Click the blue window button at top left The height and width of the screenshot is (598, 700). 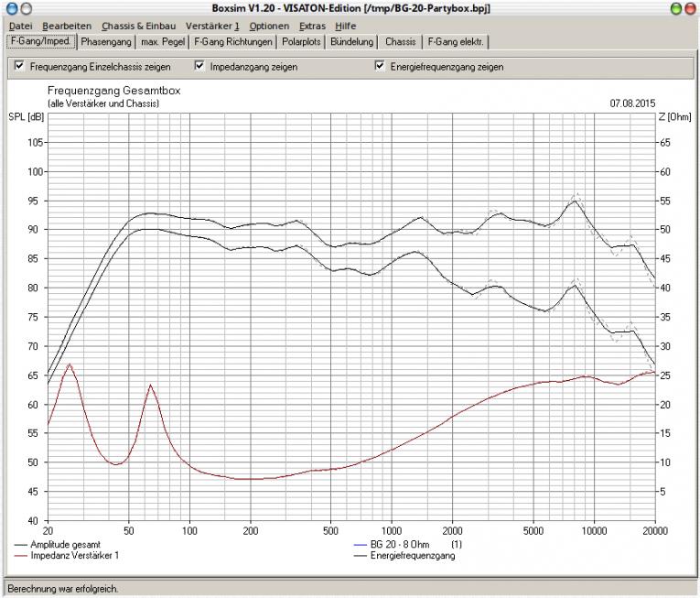pyautogui.click(x=13, y=8)
